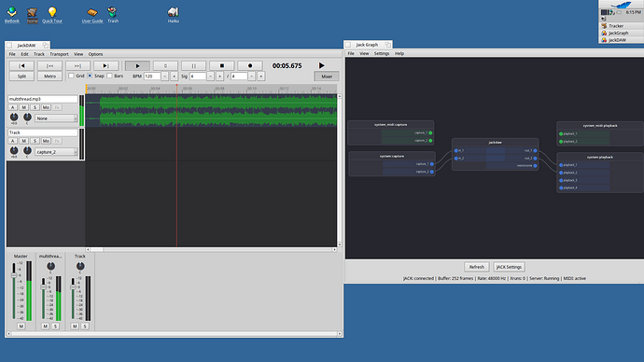Stop playback with the square stop button

pos(222,65)
